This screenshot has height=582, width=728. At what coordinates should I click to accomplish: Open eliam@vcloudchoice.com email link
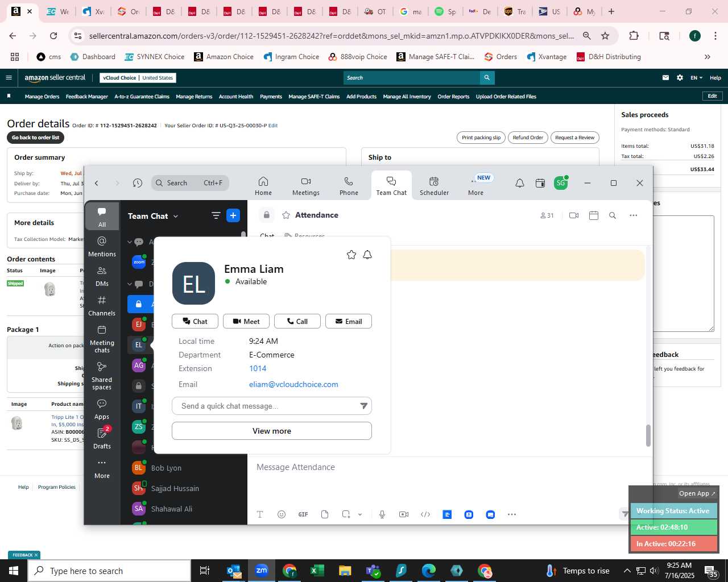[293, 384]
